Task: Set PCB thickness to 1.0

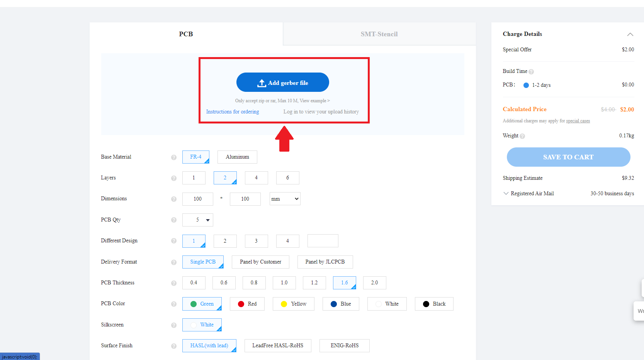Action: [284, 283]
